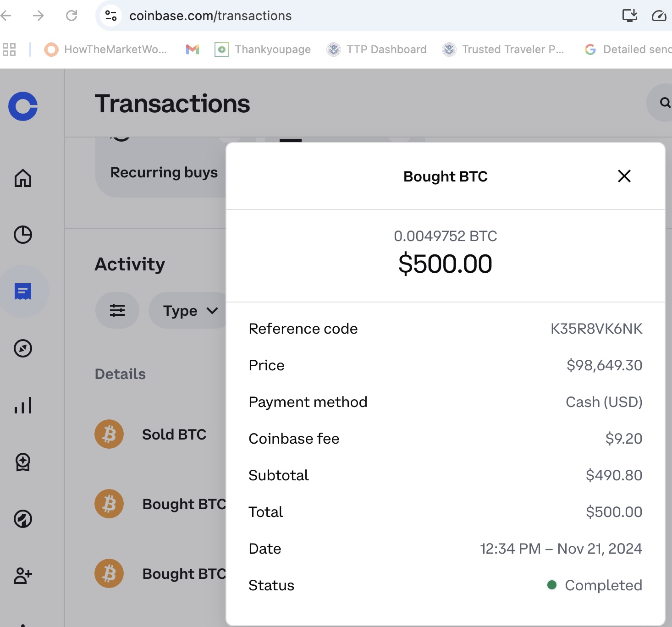Open the refer-a-friend person icon
Viewport: 672px width, 627px height.
[23, 576]
